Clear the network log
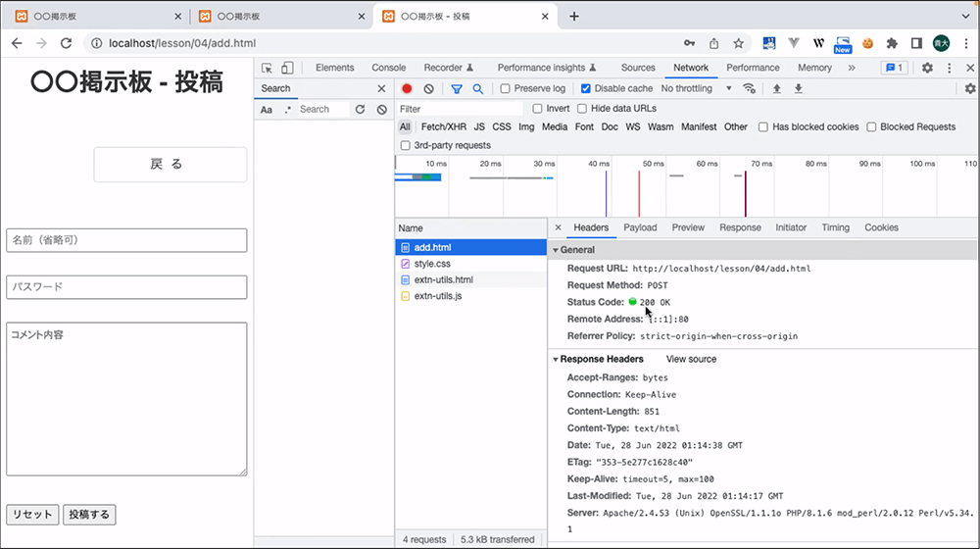Image resolution: width=980 pixels, height=549 pixels. pos(429,89)
